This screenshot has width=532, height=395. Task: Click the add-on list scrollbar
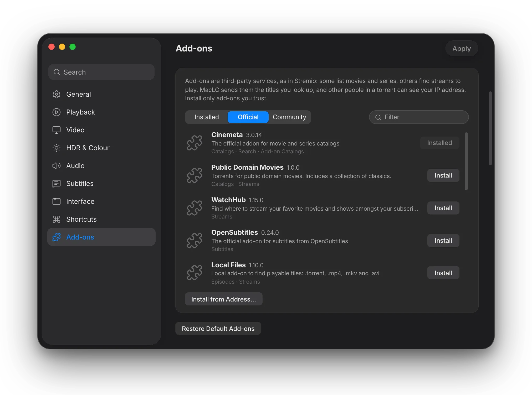(x=466, y=161)
